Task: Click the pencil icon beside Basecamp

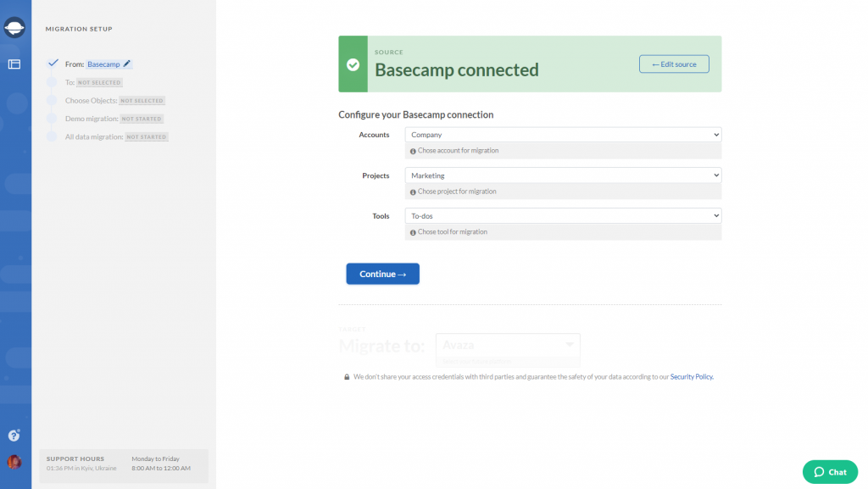Action: point(127,64)
